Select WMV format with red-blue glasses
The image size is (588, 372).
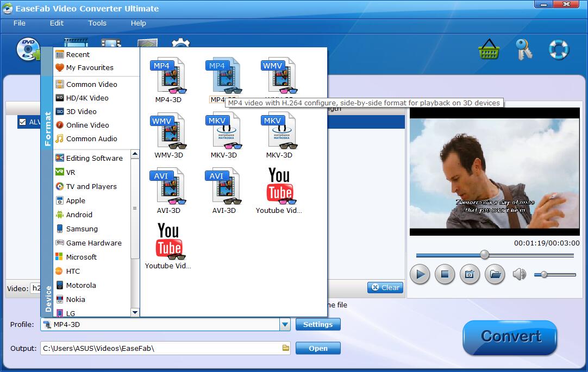279,77
